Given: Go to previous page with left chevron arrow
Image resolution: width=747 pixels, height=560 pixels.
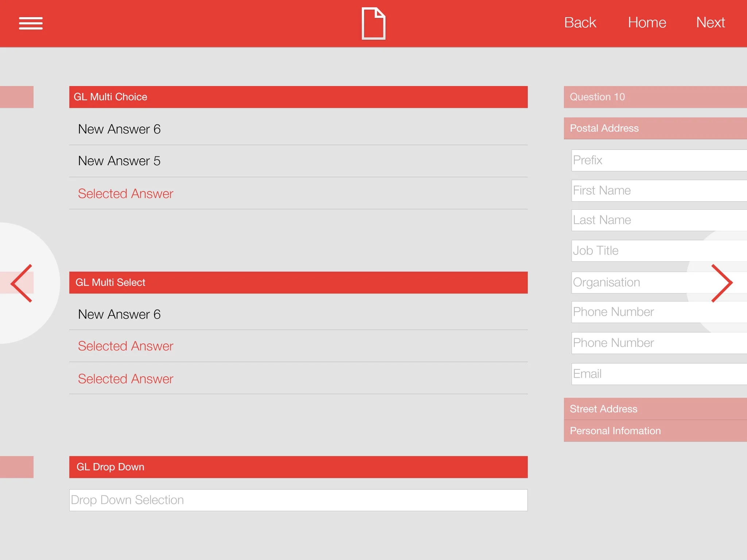Looking at the screenshot, I should click(x=22, y=283).
